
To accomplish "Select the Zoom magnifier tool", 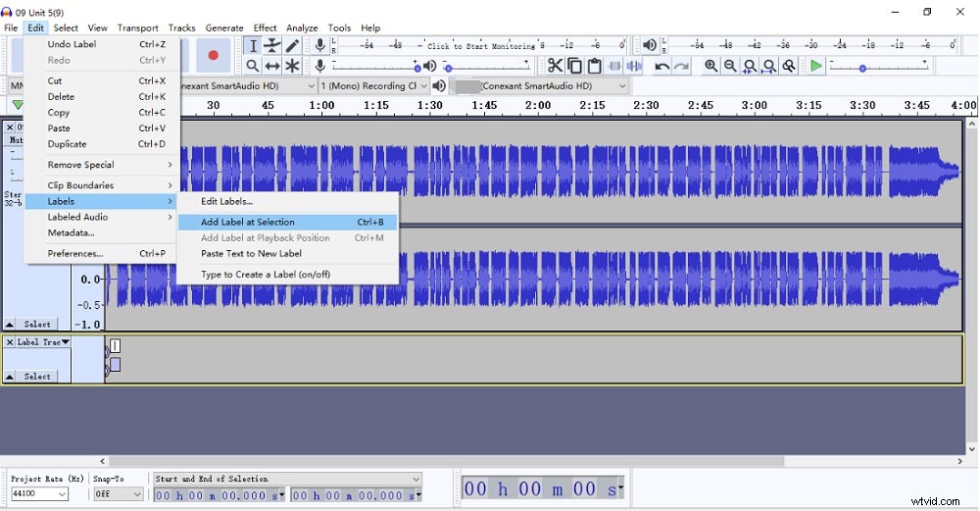I will tap(253, 66).
